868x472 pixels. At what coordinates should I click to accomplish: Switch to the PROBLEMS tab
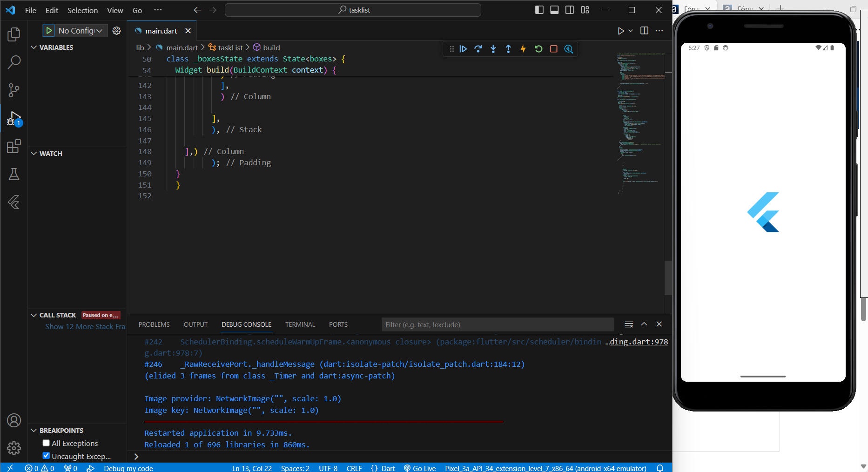[x=154, y=324]
